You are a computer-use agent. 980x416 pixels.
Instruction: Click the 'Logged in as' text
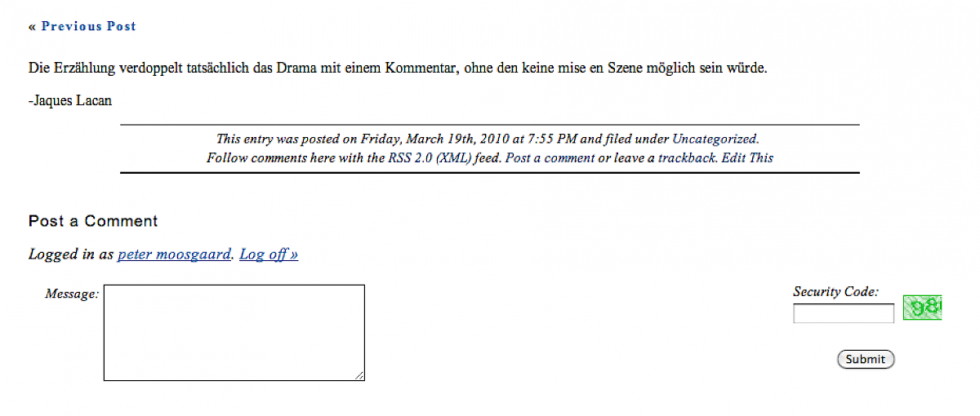point(71,254)
